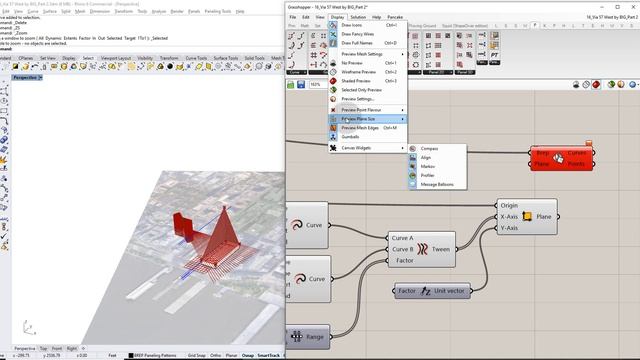Toggle Compass canvas widget
Viewport: 640px width, 360px height.
pyautogui.click(x=438, y=149)
